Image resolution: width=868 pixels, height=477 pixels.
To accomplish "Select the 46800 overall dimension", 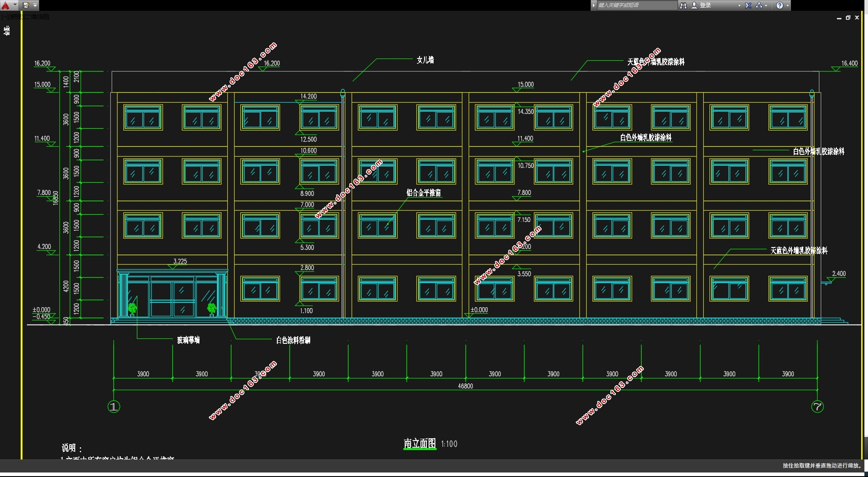I will 466,386.
